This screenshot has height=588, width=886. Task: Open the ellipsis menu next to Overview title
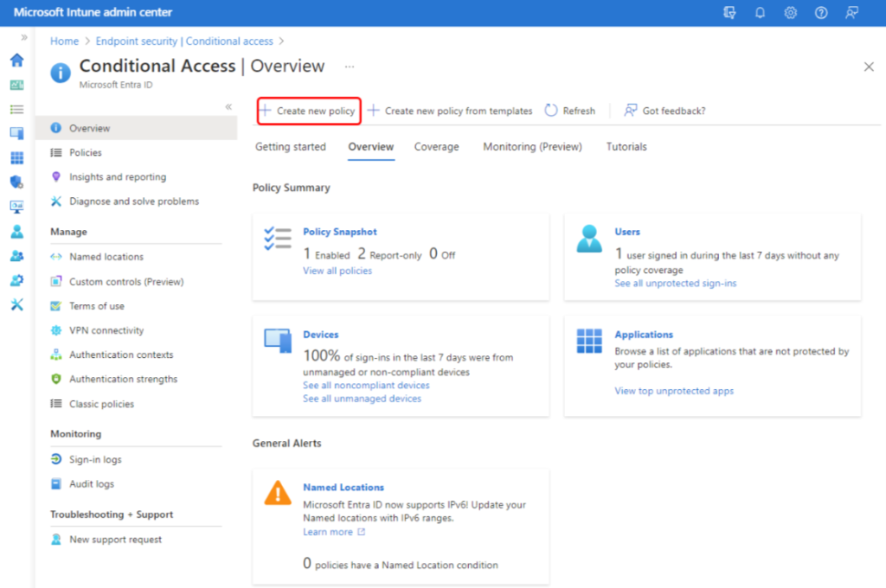[350, 66]
